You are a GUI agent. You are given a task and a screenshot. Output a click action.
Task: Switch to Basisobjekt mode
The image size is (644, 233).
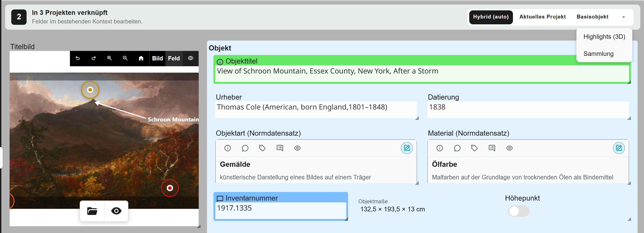tap(592, 17)
